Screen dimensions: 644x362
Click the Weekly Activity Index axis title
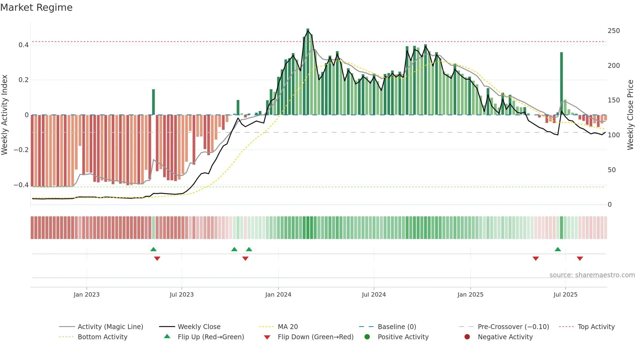[5, 115]
